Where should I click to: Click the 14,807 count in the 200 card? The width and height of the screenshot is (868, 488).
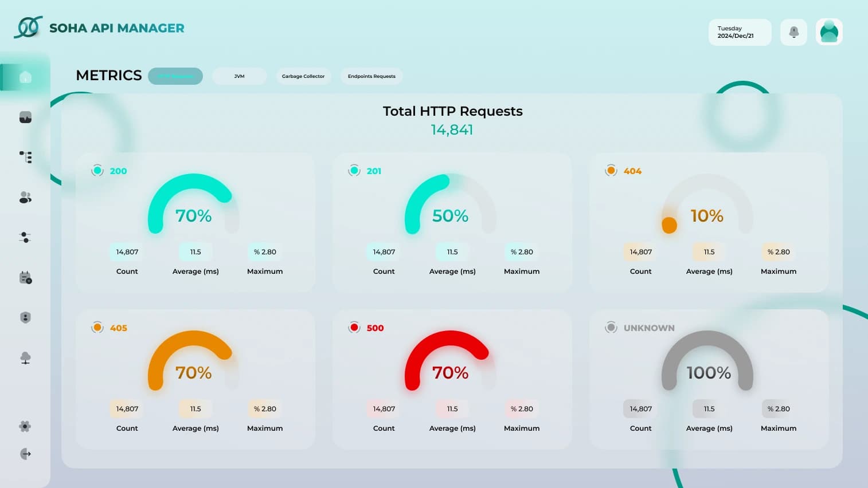127,252
